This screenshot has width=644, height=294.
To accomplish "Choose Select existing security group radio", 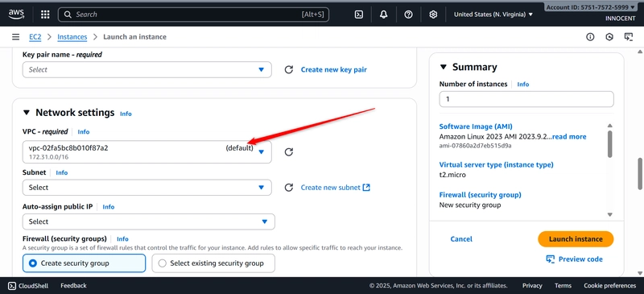I will pos(163,263).
